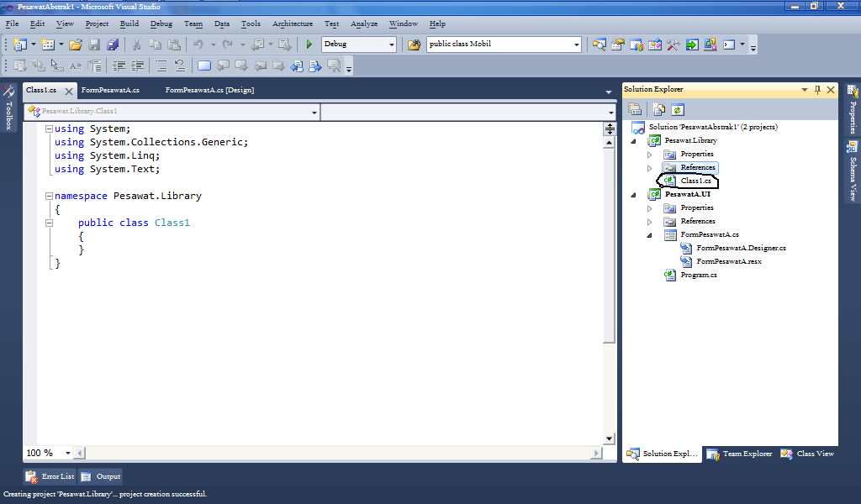
Task: Switch to the Class View tab
Action: coord(808,454)
